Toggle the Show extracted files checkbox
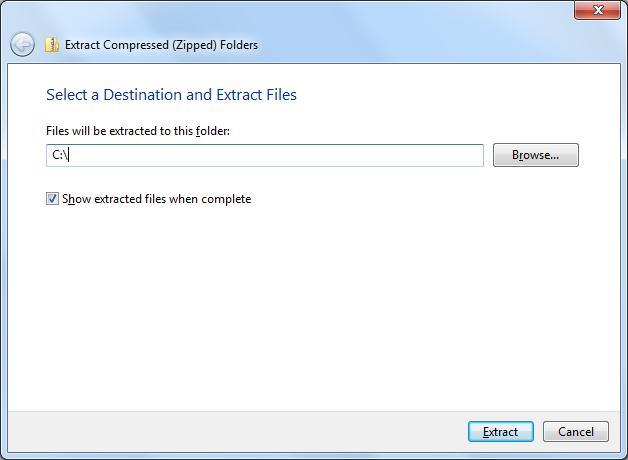Image resolution: width=628 pixels, height=460 pixels. tap(52, 199)
